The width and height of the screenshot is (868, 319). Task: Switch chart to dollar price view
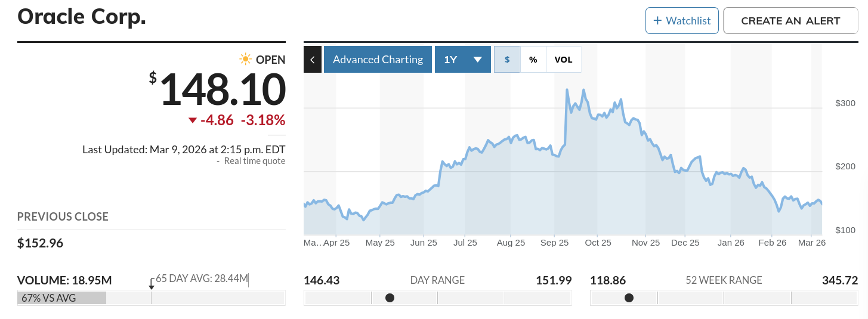tap(507, 60)
